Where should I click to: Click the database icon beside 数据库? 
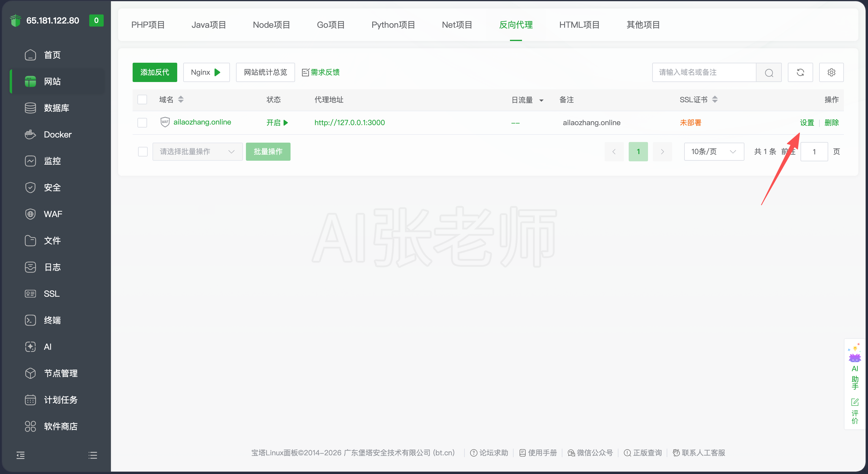point(30,108)
